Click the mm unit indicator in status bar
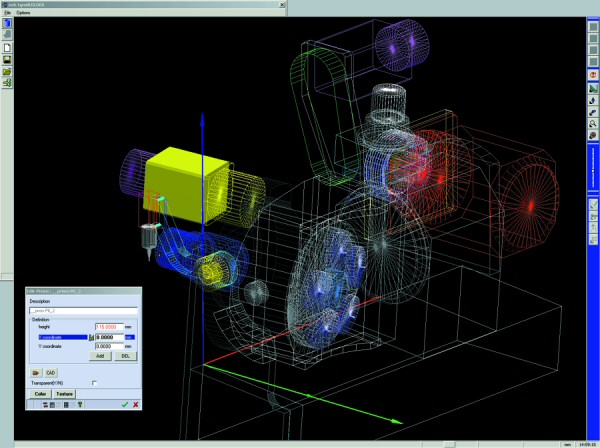 pos(567,445)
